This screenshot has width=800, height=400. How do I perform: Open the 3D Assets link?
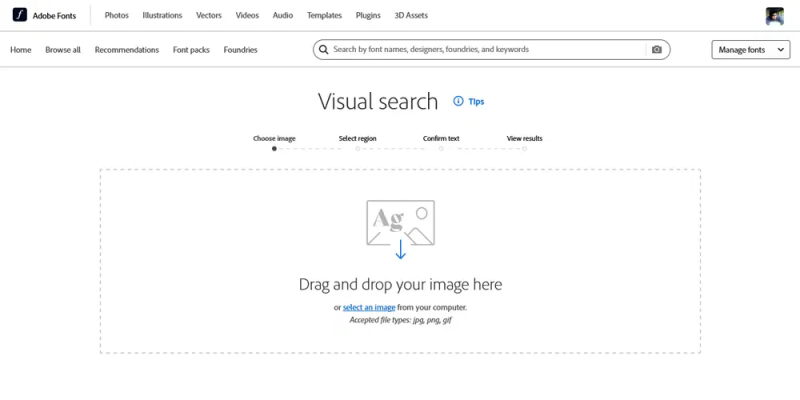coord(411,15)
